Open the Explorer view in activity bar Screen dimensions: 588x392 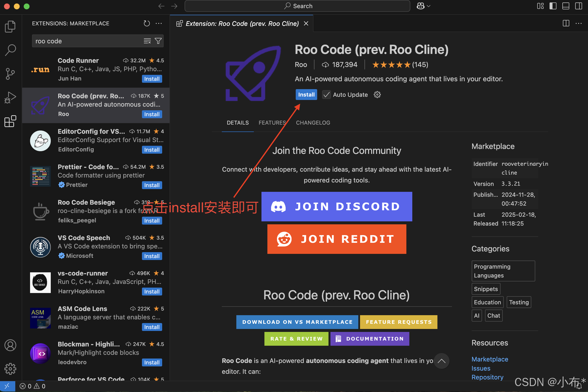coord(10,26)
